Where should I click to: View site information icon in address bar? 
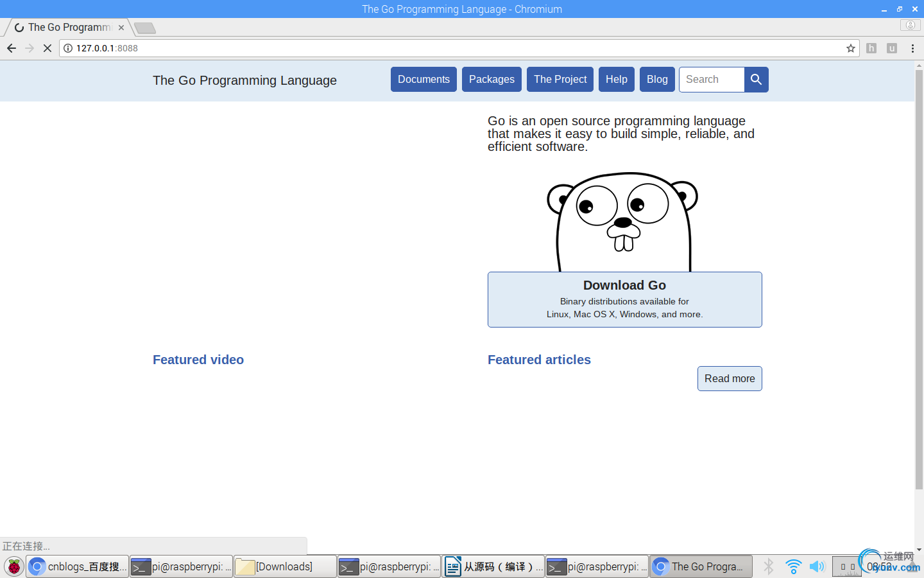68,48
